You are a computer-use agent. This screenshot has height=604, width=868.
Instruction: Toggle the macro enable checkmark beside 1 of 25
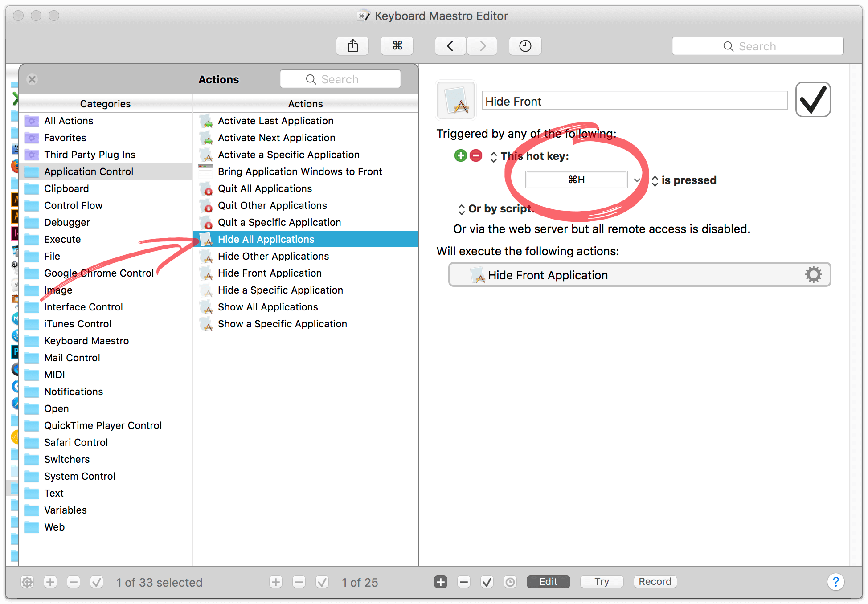(x=322, y=582)
